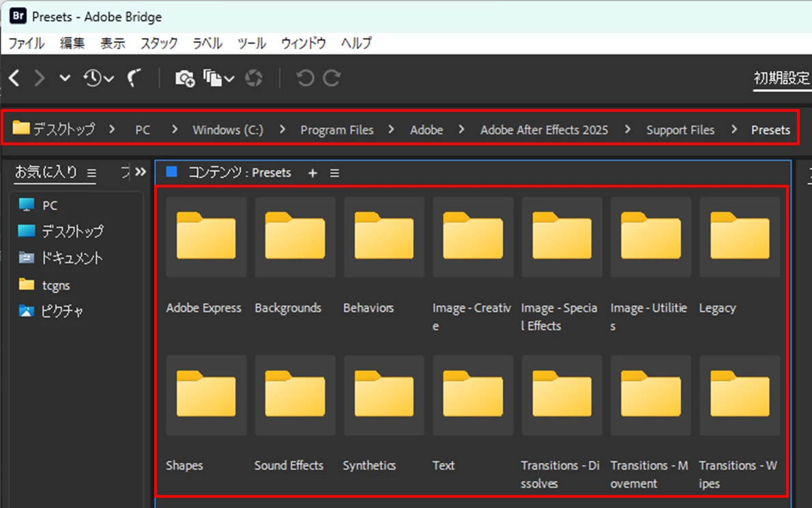Viewport: 812px width, 508px height.
Task: Add a new content tab with plus
Action: point(313,173)
